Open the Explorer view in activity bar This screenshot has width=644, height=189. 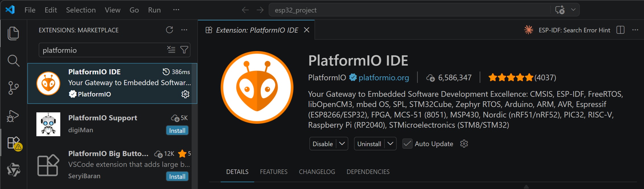13,33
